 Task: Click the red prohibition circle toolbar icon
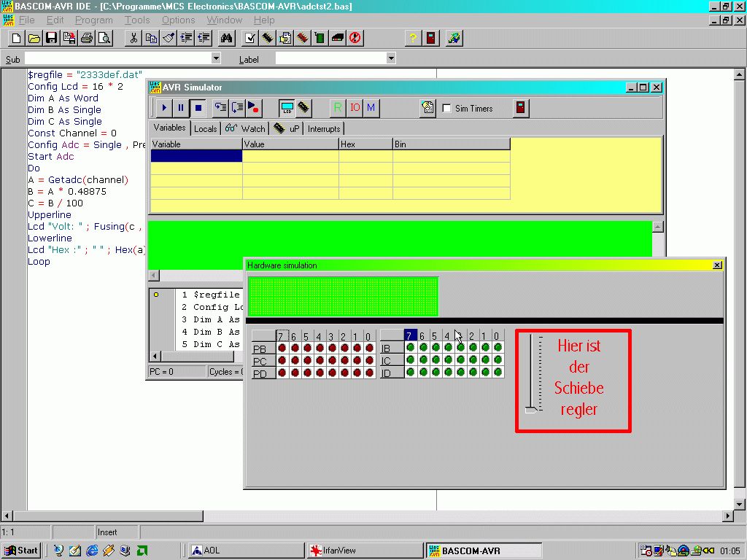tap(355, 38)
